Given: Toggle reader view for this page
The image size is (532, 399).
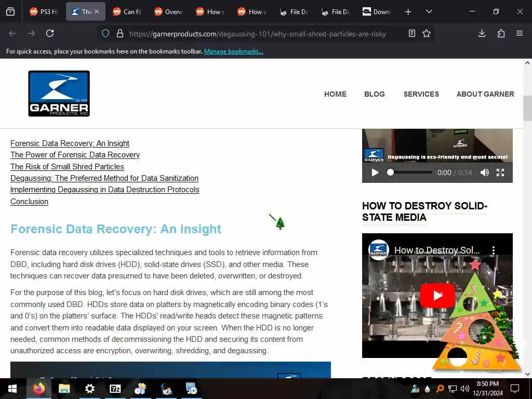Looking at the screenshot, I should [412, 34].
